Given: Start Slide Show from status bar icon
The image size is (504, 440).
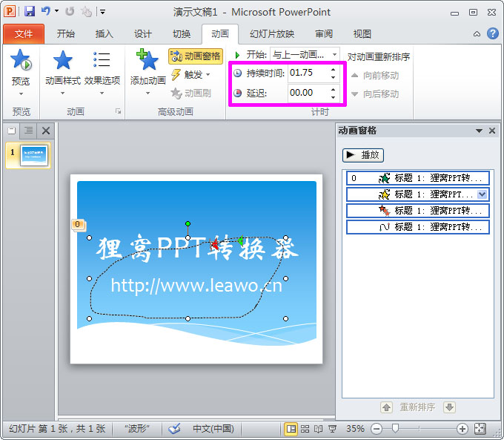Looking at the screenshot, I should click(x=332, y=429).
